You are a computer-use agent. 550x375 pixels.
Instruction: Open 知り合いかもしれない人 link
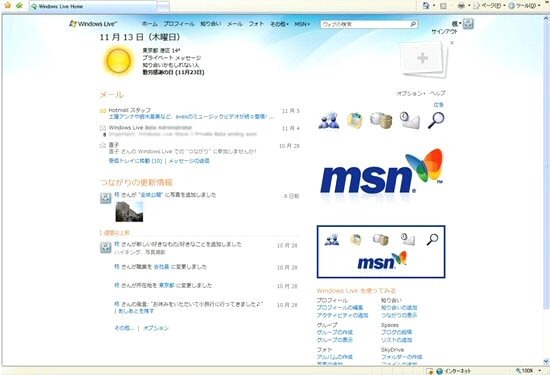(170, 65)
